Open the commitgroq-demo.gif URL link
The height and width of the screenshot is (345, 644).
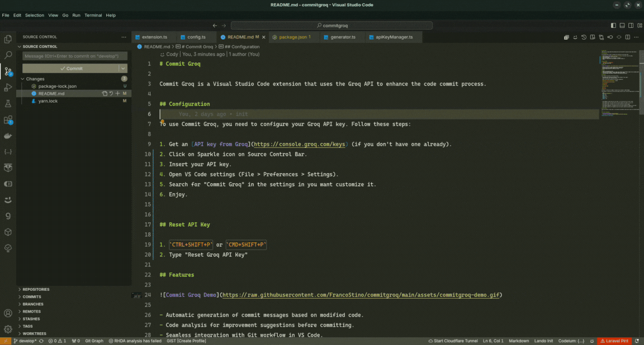[361, 295]
